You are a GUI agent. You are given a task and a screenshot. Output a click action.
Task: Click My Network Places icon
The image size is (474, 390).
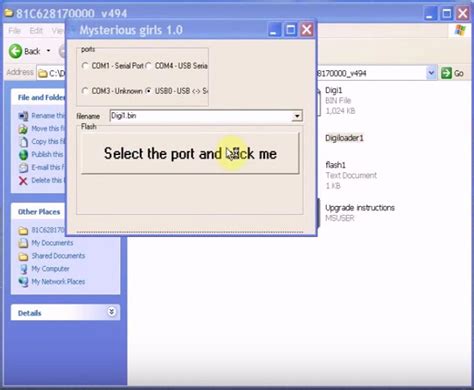click(23, 282)
